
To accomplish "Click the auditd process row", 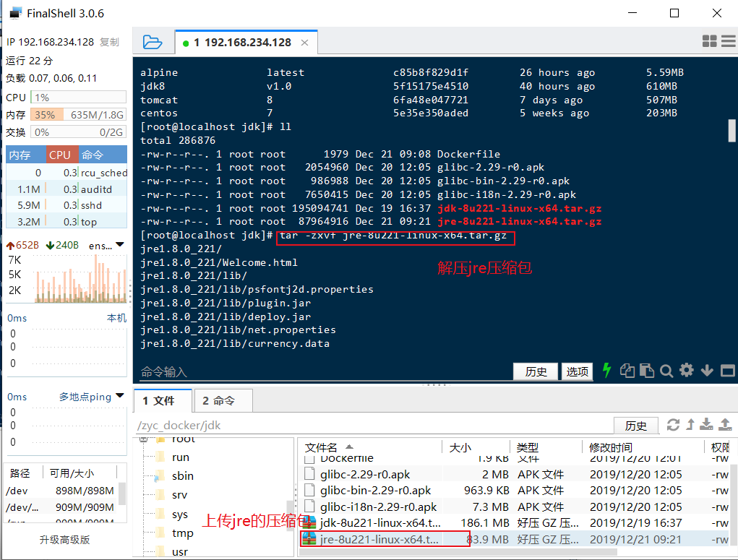I will [x=66, y=189].
